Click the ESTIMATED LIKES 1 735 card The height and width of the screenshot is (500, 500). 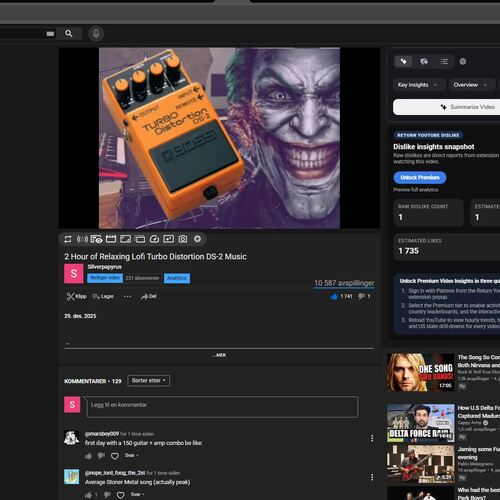point(447,246)
